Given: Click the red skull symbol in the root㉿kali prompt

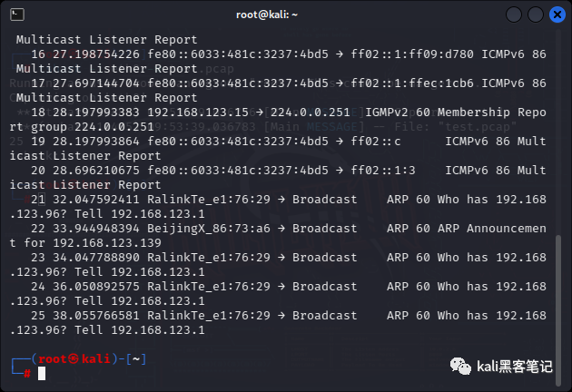Looking at the screenshot, I should point(74,358).
